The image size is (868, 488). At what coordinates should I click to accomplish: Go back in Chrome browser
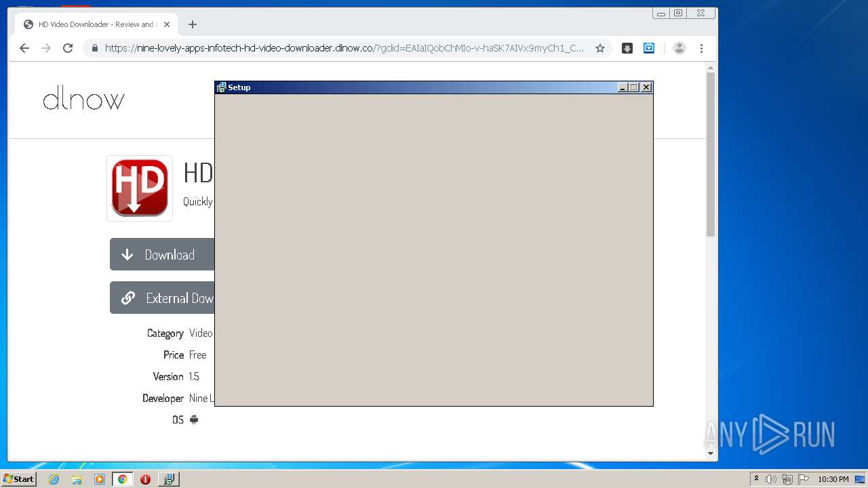[24, 48]
